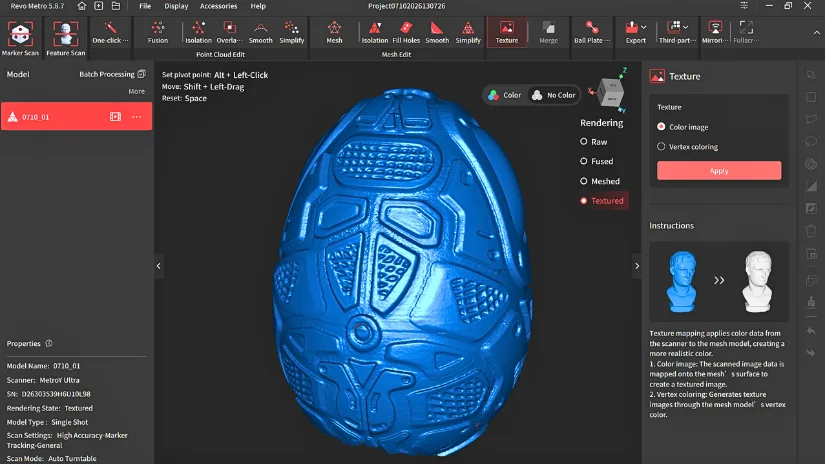
Task: Apply Point Cloud Isolation tool
Action: [x=198, y=33]
